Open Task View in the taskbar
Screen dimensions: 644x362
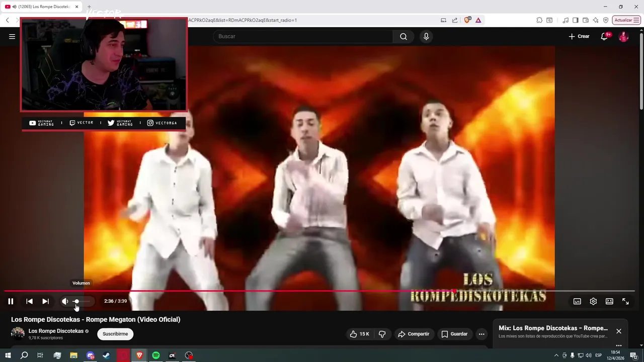pos(40,355)
